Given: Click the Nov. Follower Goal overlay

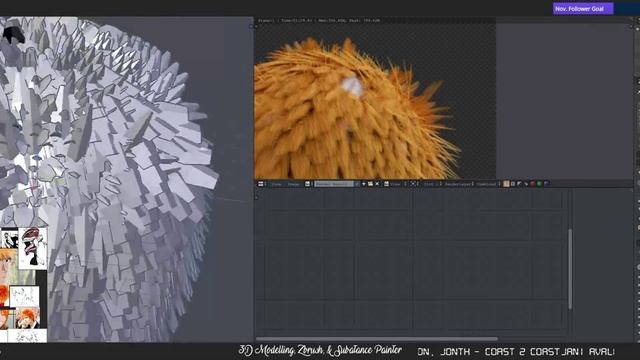Looking at the screenshot, I should [x=583, y=9].
